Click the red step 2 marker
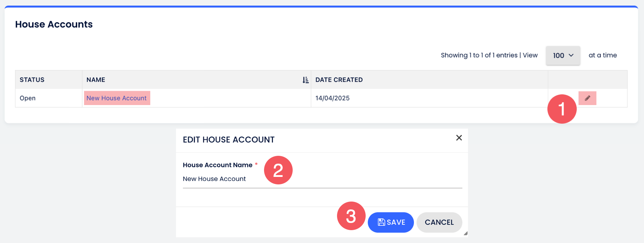 click(278, 170)
